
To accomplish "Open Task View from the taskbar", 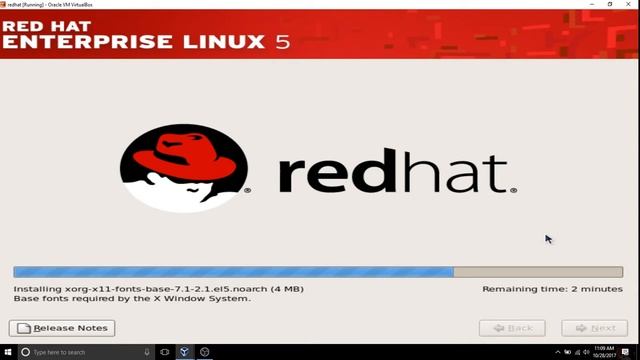I will [164, 352].
